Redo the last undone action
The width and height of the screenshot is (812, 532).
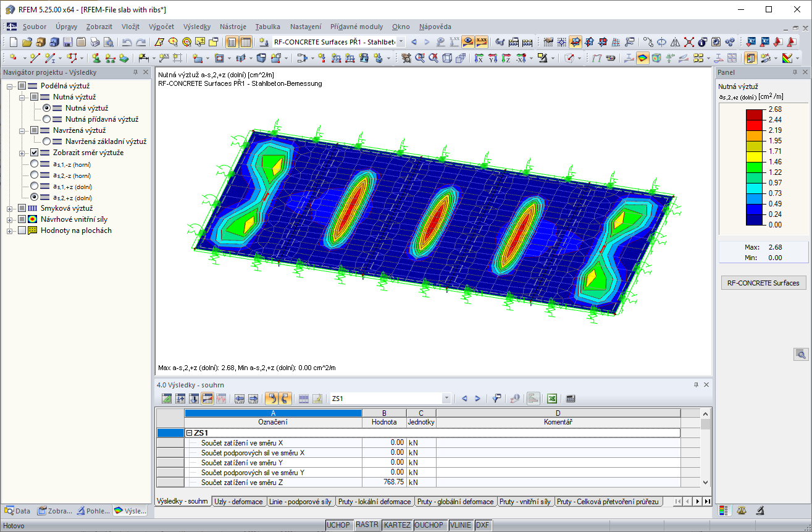[140, 42]
